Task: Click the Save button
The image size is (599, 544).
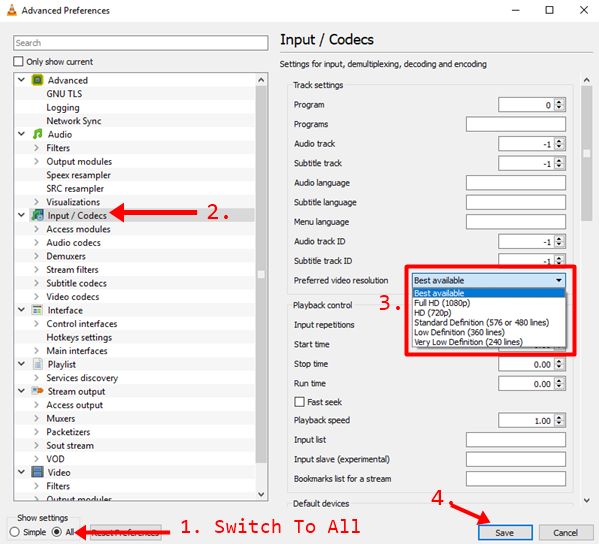Action: [x=505, y=533]
